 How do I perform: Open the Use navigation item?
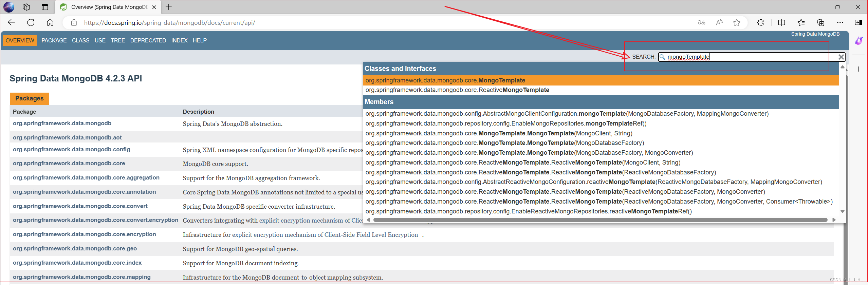click(100, 40)
